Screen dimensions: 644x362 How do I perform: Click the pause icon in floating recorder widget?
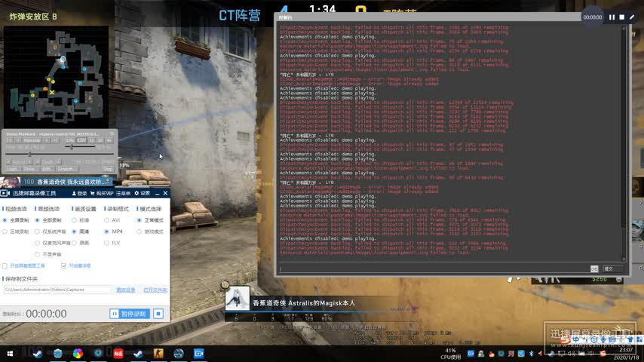[x=612, y=17]
